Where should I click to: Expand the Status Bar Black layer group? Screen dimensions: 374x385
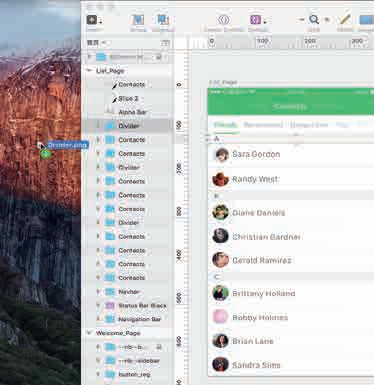pos(98,305)
